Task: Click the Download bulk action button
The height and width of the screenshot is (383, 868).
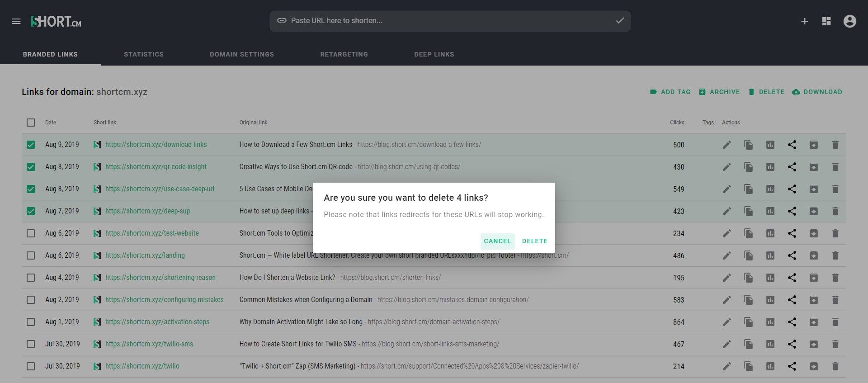Action: tap(817, 92)
